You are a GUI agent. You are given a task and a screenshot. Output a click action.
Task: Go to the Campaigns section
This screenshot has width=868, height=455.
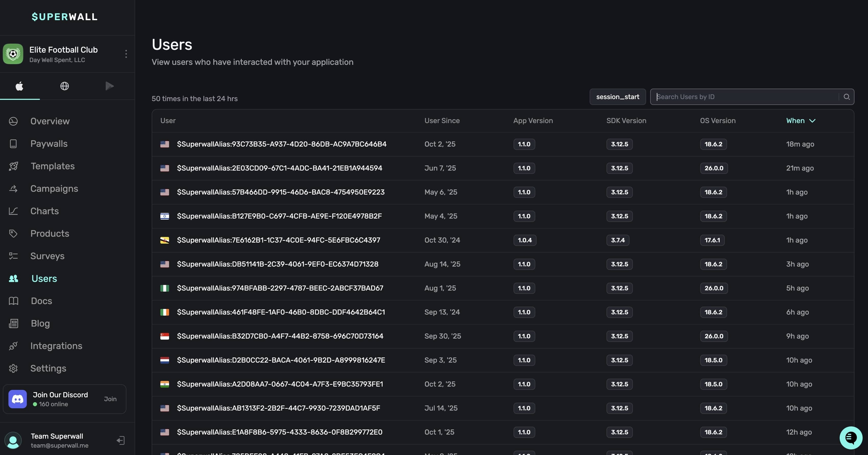[54, 189]
